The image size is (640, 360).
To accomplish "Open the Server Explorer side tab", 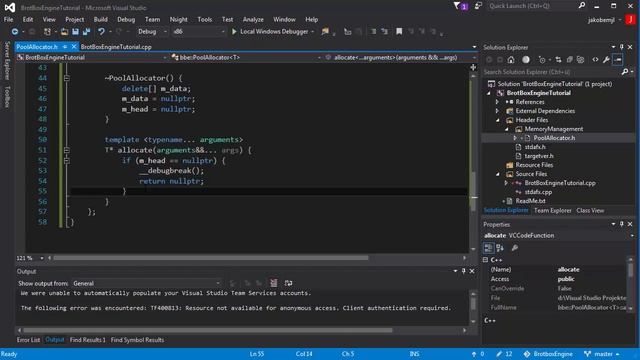I will [x=7, y=60].
